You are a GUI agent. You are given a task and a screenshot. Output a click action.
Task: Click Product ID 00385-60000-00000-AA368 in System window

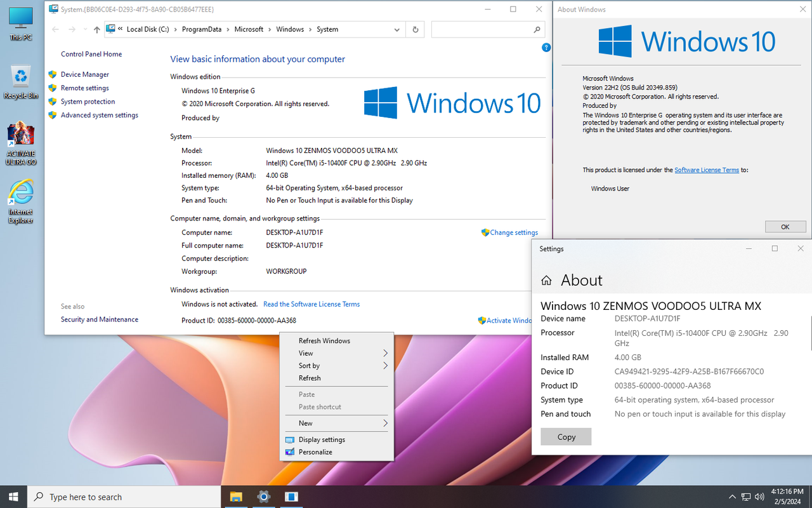pos(239,321)
